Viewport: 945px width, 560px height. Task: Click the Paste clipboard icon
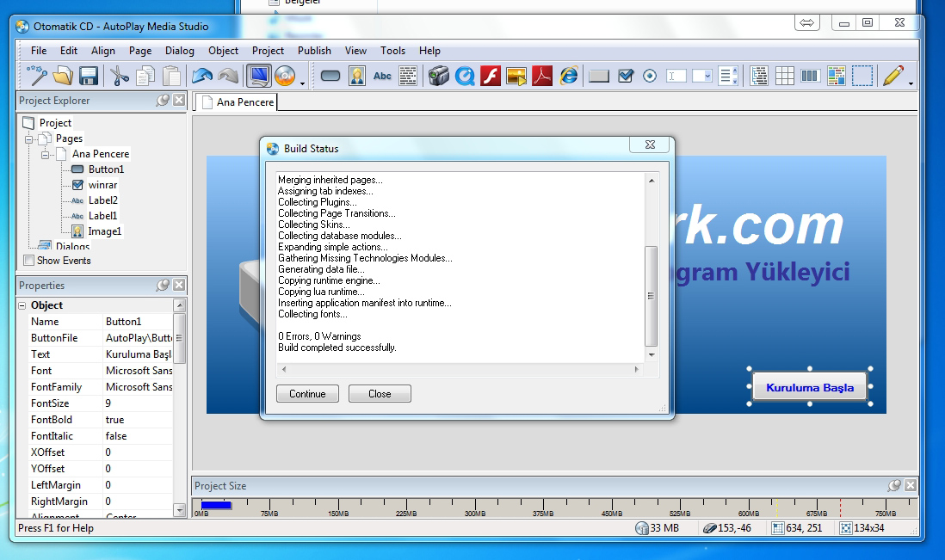(x=172, y=76)
